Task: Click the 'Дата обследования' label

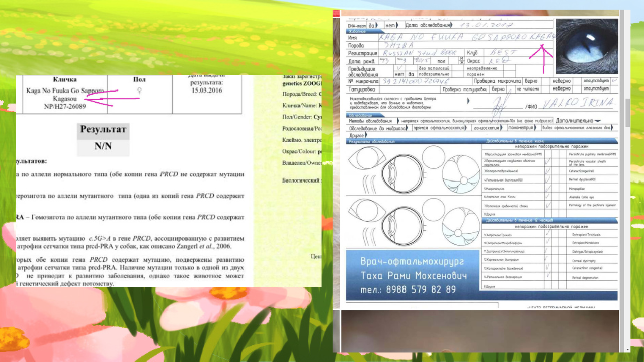Action: 427,25
